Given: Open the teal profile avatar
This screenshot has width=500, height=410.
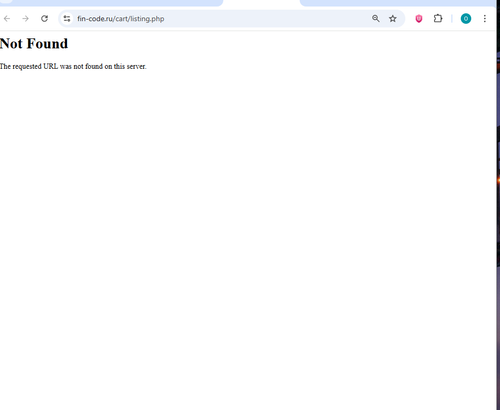Looking at the screenshot, I should (x=466, y=19).
